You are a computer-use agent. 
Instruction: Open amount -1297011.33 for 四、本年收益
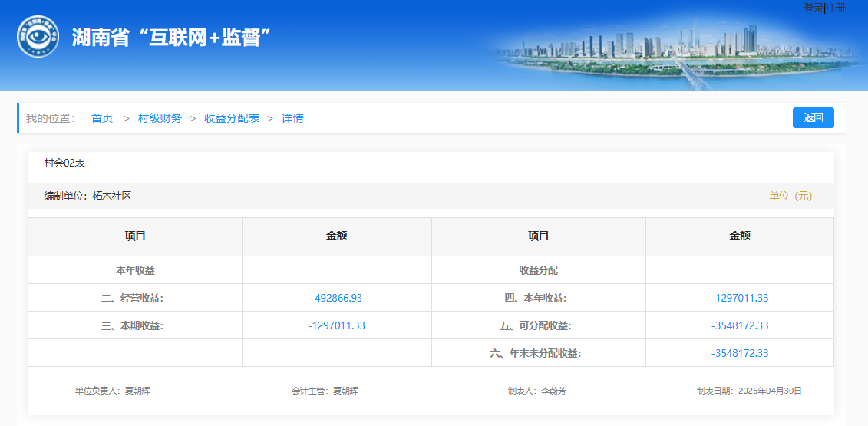pos(740,298)
